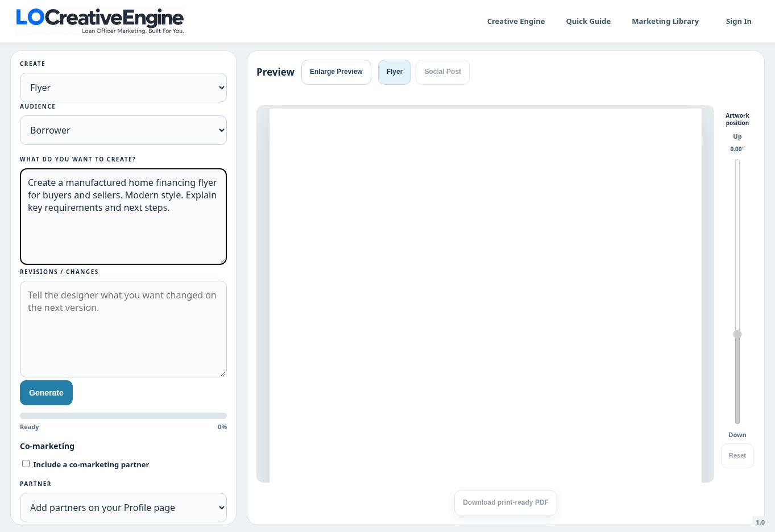This screenshot has height=532, width=775.
Task: Click the Generate button
Action: pyautogui.click(x=46, y=393)
